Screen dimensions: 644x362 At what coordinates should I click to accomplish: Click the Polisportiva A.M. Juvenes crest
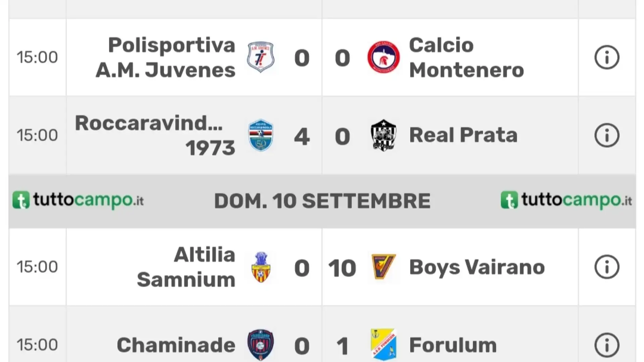coord(261,57)
